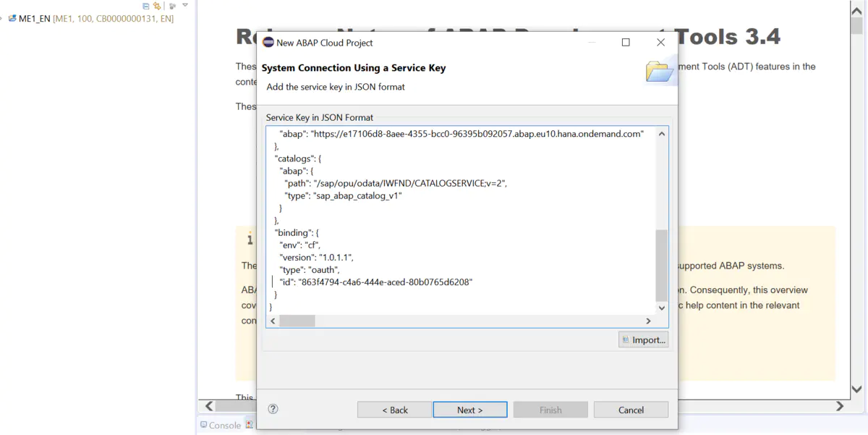Open Project Explorer filter icon
Screen dimensions: 868x435
click(173, 5)
